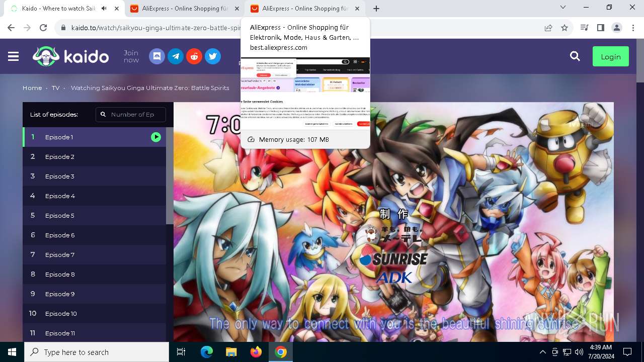Image resolution: width=644 pixels, height=362 pixels.
Task: Toggle the Chrome side panel
Action: pos(600,28)
